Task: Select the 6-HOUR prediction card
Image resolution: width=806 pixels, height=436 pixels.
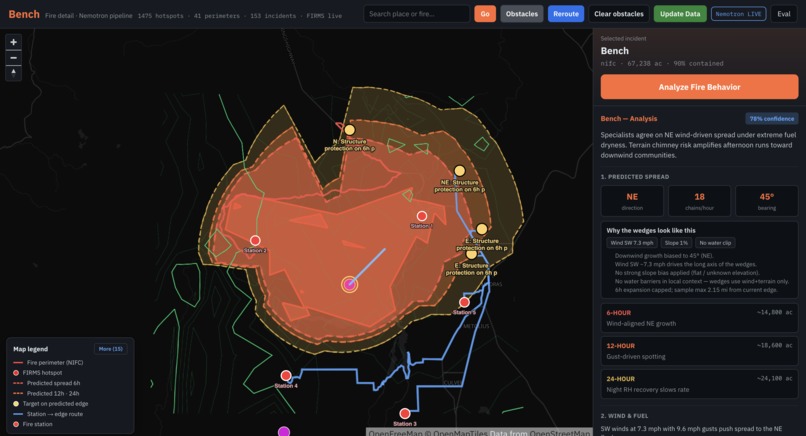Action: coord(700,318)
